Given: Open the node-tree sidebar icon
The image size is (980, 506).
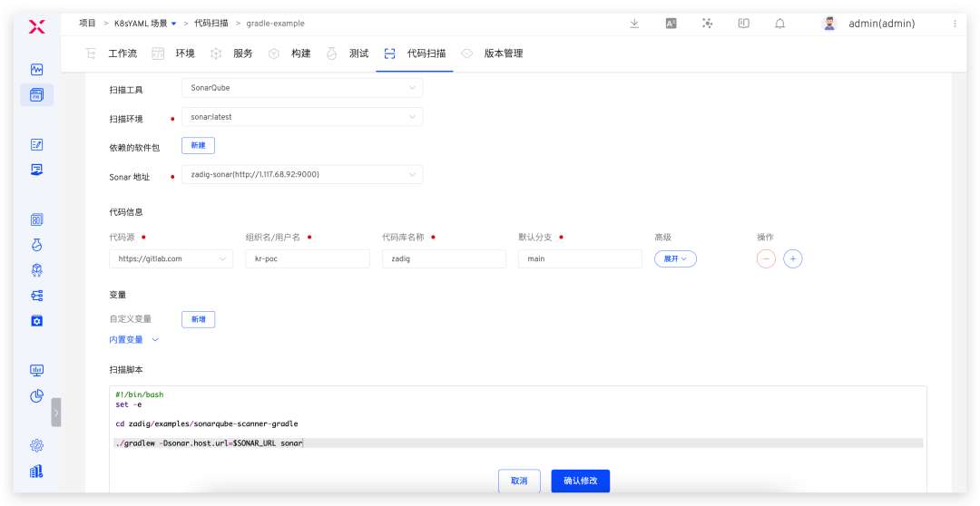Looking at the screenshot, I should (37, 296).
